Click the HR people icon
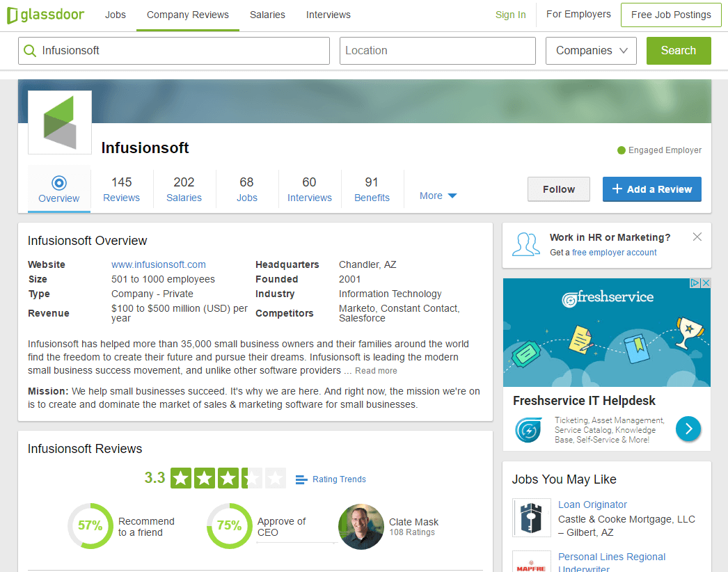The width and height of the screenshot is (728, 572). coord(526,245)
